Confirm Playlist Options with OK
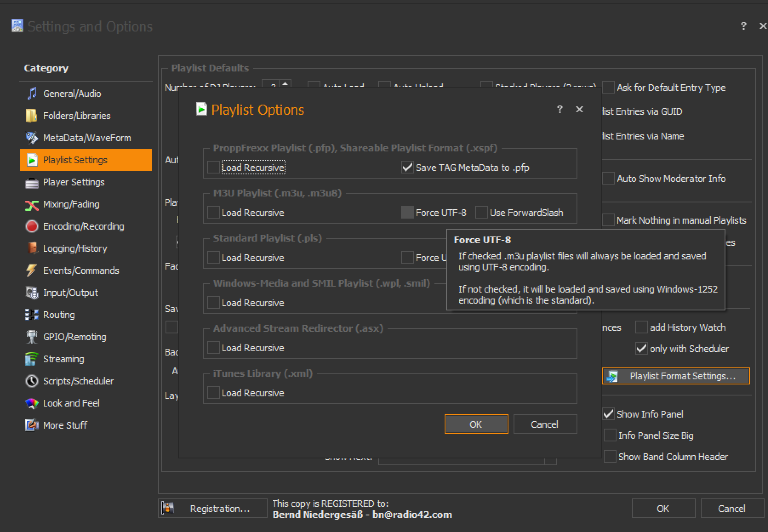Viewport: 768px width, 532px height. [x=476, y=424]
